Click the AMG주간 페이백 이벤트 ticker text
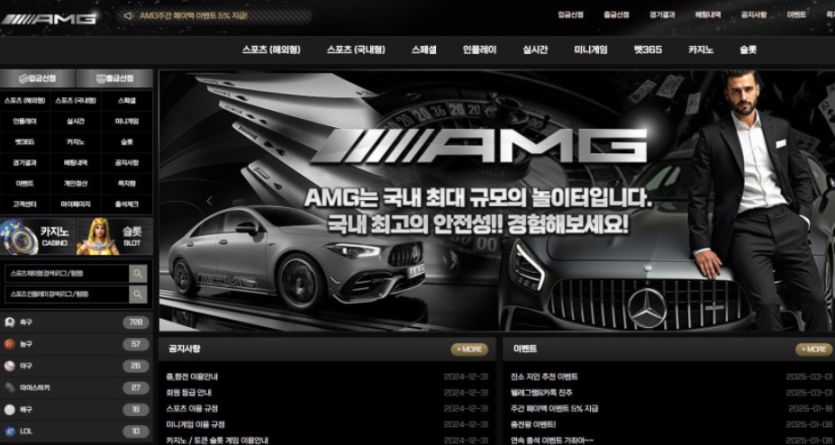Screen dimensions: 835x445 tap(193, 16)
